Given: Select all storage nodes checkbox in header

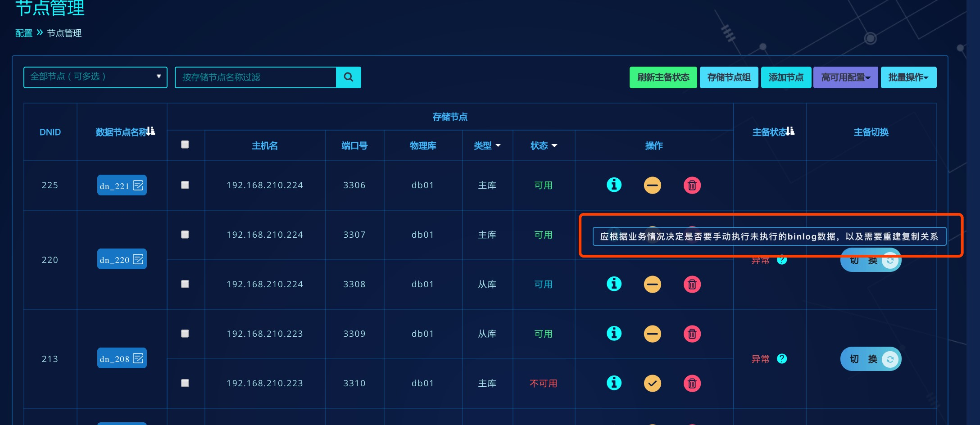Looking at the screenshot, I should (x=185, y=145).
